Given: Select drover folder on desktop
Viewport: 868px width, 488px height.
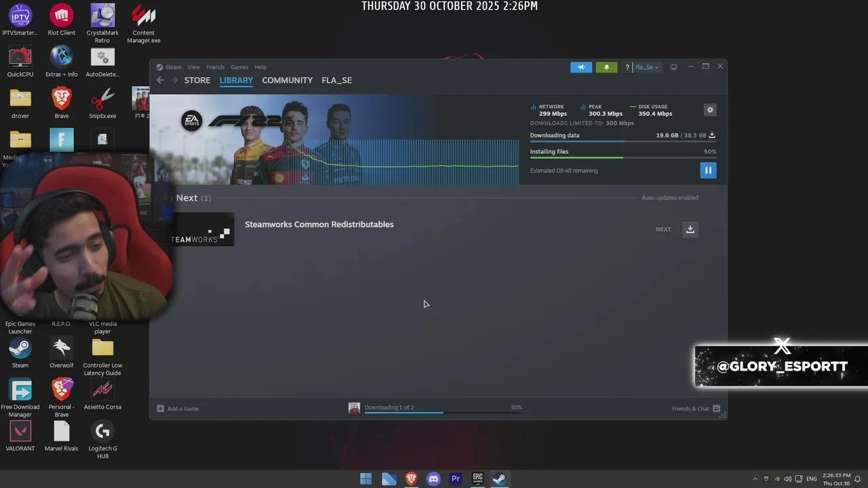Looking at the screenshot, I should click(20, 103).
